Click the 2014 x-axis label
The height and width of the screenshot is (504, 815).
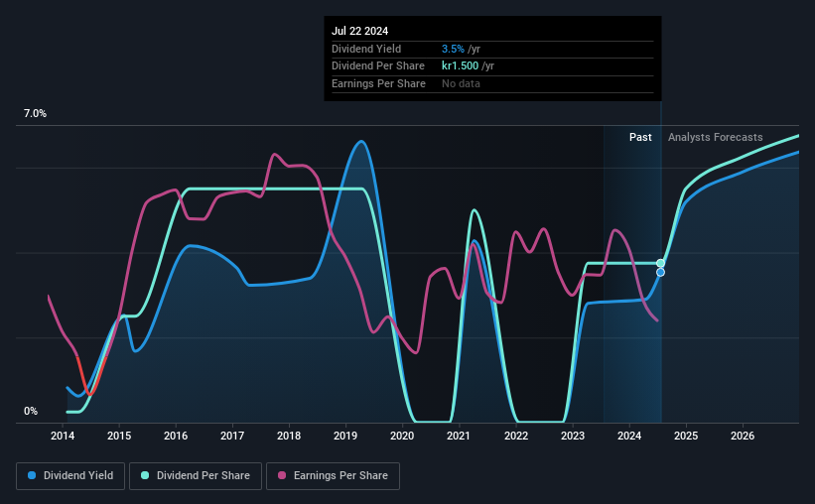point(63,436)
